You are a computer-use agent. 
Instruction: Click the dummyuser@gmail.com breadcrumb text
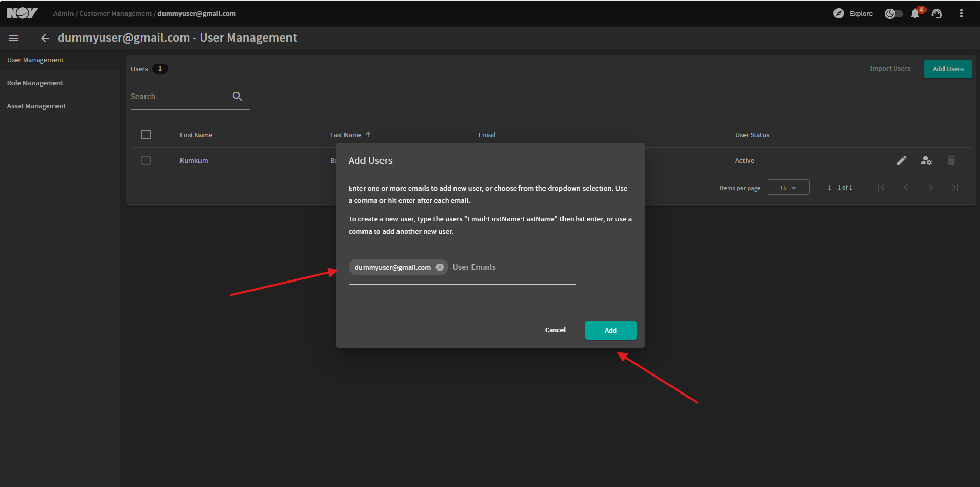pyautogui.click(x=197, y=14)
